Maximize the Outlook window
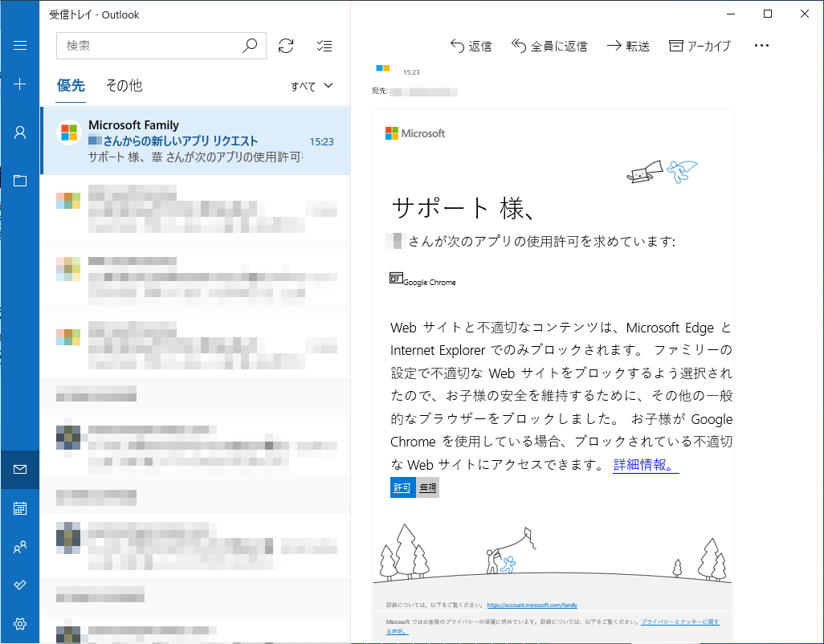The width and height of the screenshot is (824, 644). 768,14
